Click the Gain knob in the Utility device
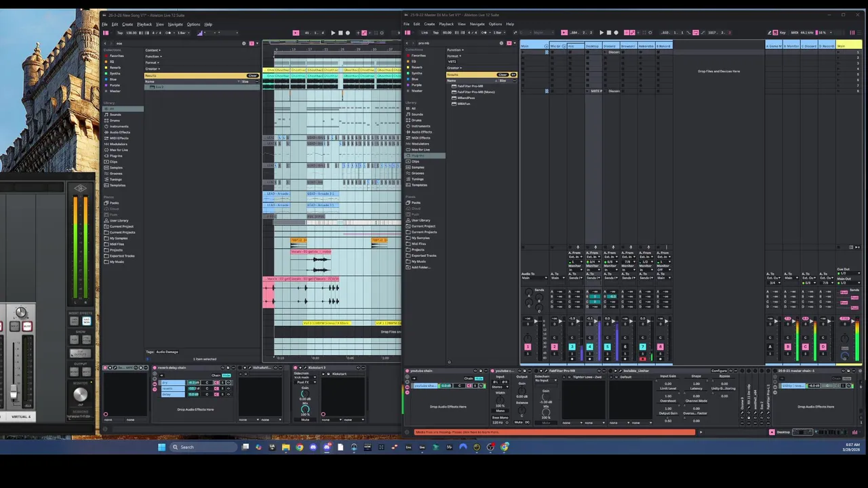The width and height of the screenshot is (868, 488). click(522, 391)
